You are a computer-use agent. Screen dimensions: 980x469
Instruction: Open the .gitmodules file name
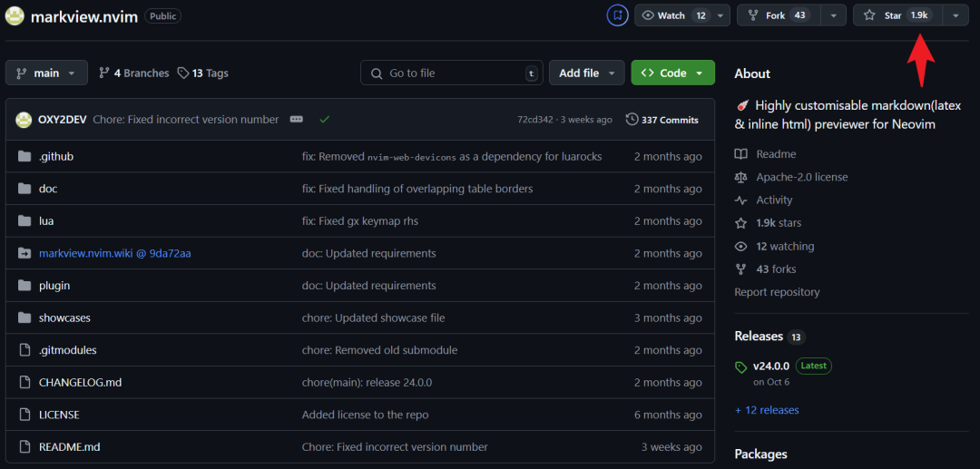coord(67,350)
